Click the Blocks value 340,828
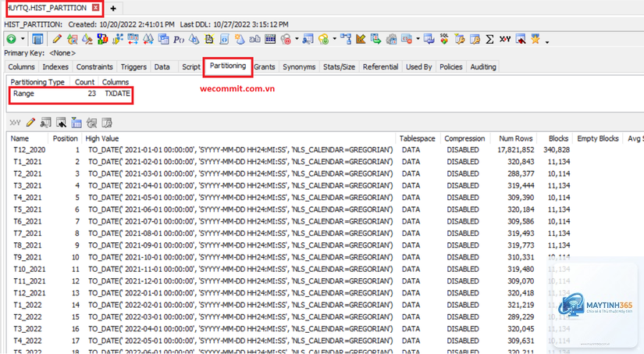644x354 pixels. point(557,150)
